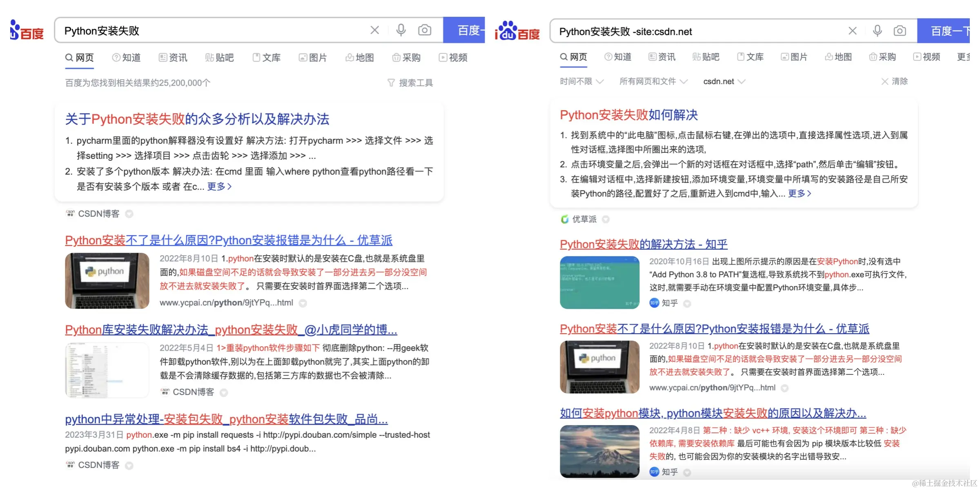This screenshot has width=980, height=490.
Task: Select 知道 tab in right window
Action: 618,57
